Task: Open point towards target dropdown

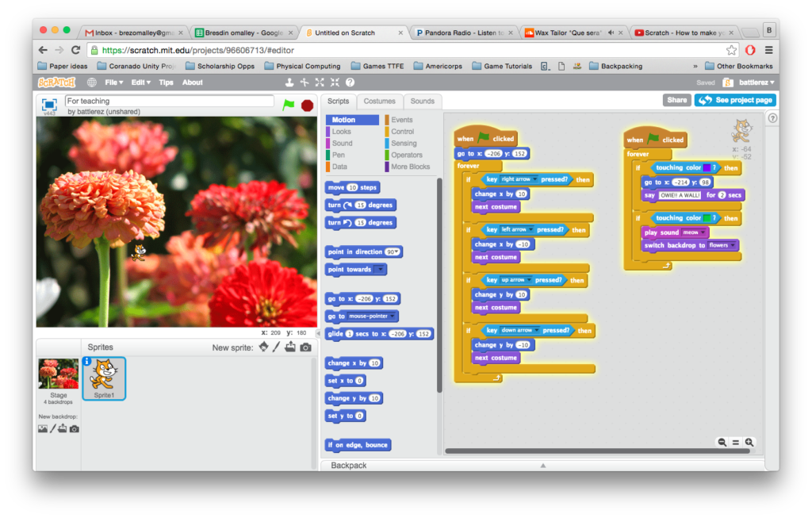Action: coord(380,270)
